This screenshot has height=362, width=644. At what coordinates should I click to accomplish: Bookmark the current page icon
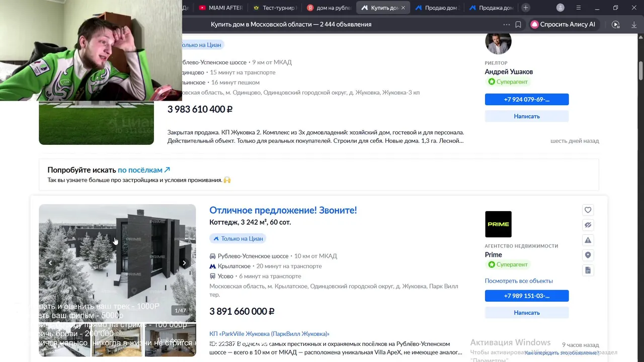[518, 24]
